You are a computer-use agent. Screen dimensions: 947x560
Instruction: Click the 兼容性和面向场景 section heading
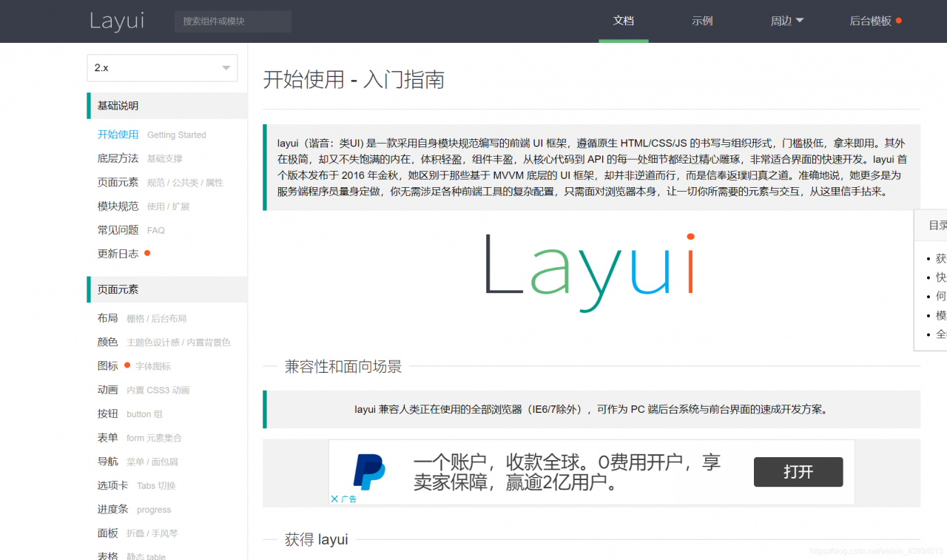[x=343, y=366]
